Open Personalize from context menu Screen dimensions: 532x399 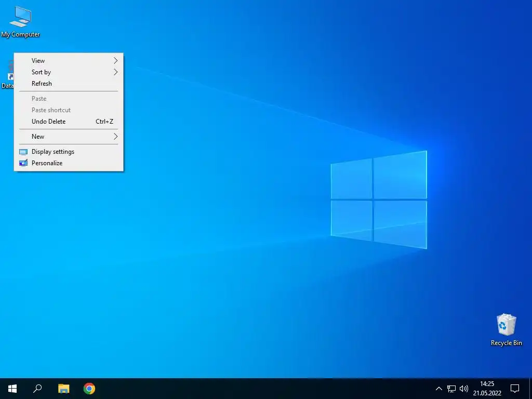(x=69, y=163)
